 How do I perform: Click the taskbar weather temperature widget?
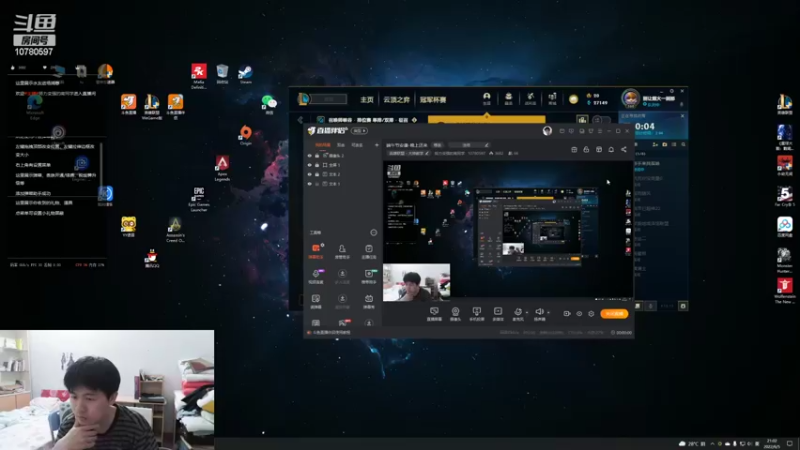(x=693, y=443)
